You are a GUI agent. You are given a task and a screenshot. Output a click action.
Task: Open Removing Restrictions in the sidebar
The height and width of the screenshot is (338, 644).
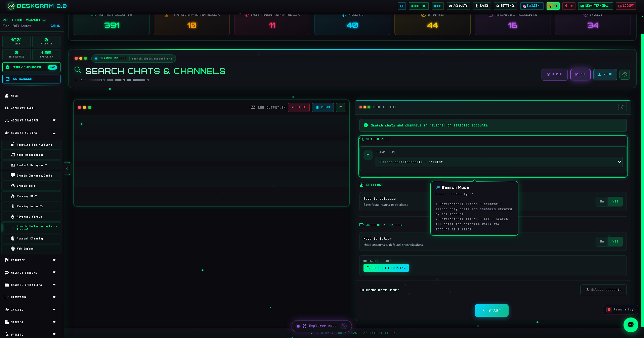click(x=32, y=145)
